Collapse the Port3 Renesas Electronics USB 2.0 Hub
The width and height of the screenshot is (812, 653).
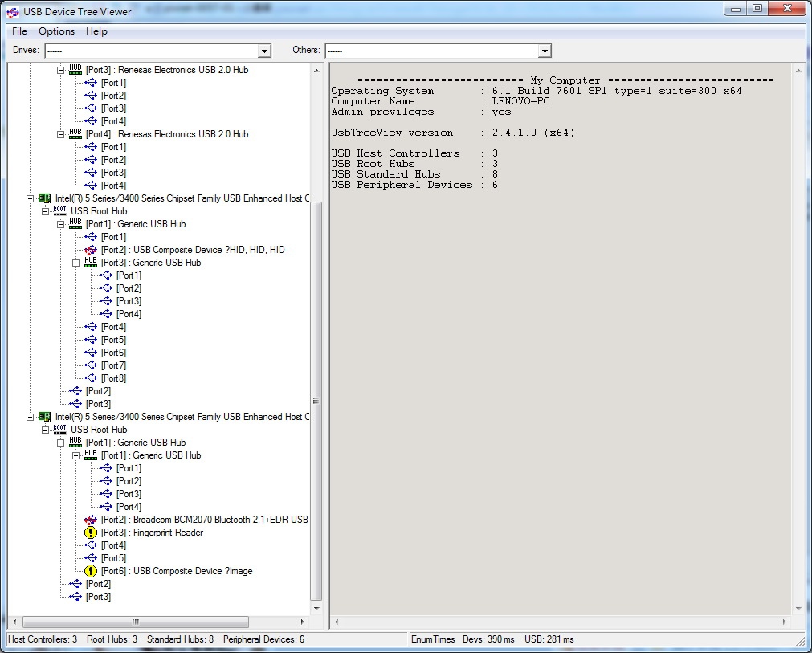coord(61,70)
